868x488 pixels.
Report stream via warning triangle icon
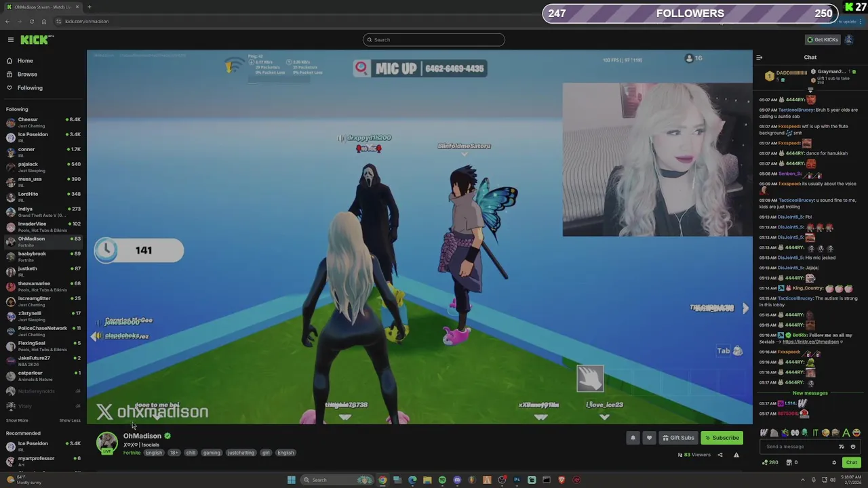[736, 455]
